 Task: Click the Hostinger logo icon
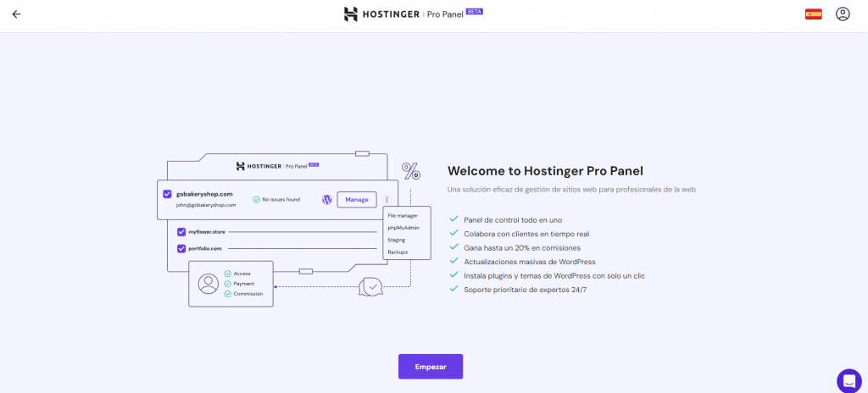351,14
